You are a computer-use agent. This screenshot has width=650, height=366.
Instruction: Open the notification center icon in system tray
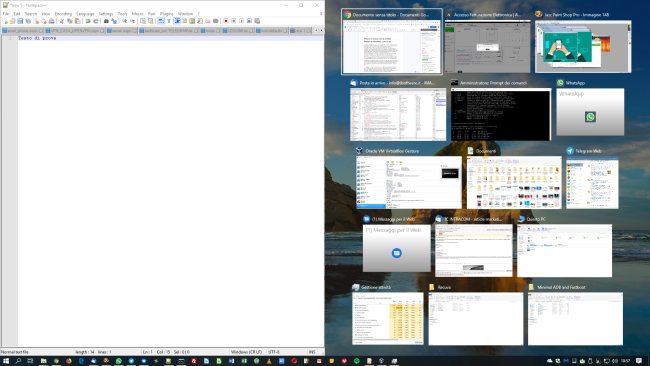coord(639,361)
